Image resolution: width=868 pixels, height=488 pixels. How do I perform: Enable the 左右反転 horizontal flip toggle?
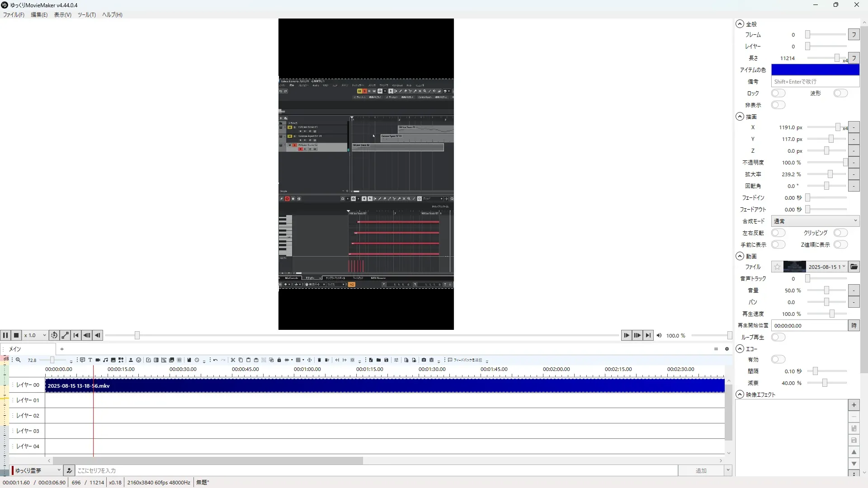pos(778,233)
